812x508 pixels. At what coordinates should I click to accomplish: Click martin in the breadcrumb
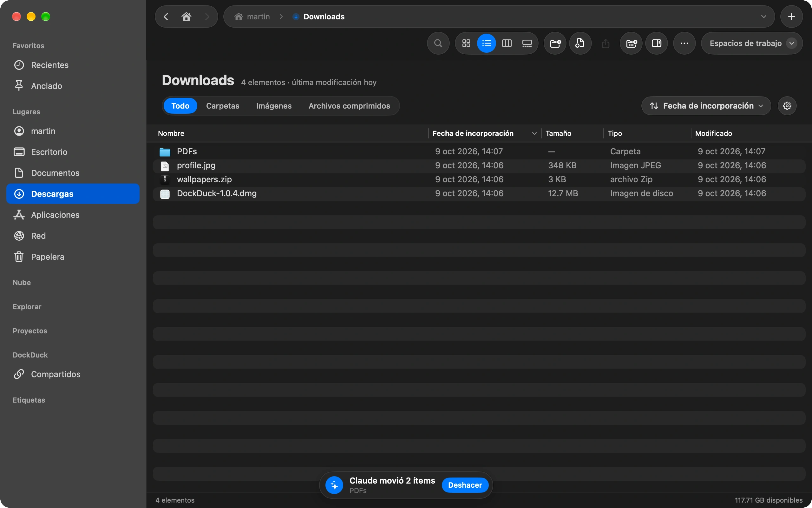click(x=252, y=17)
